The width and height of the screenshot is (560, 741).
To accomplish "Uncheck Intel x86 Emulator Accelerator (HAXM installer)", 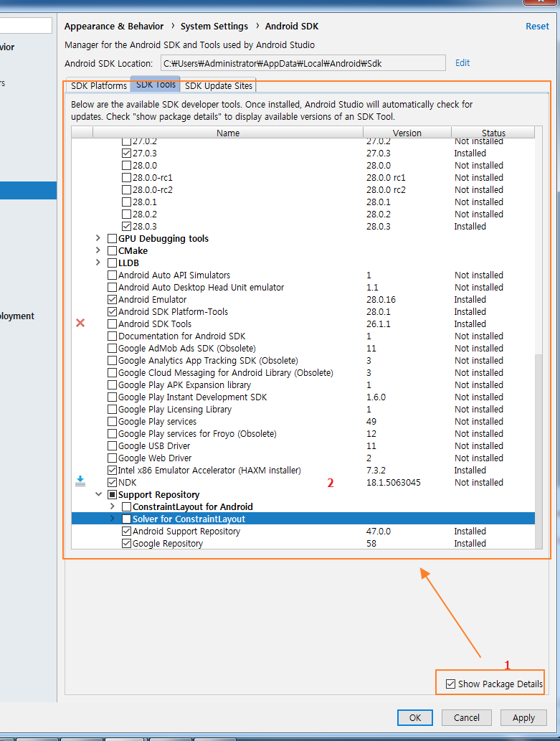I will pos(112,471).
